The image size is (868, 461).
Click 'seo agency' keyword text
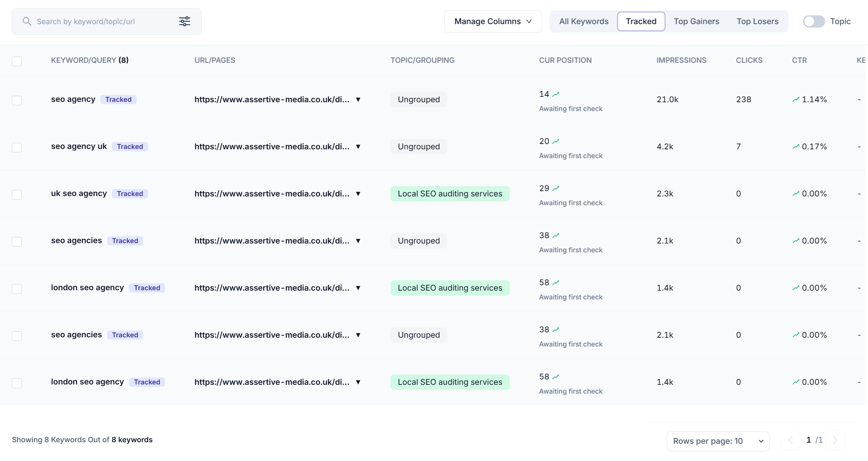[x=73, y=99]
